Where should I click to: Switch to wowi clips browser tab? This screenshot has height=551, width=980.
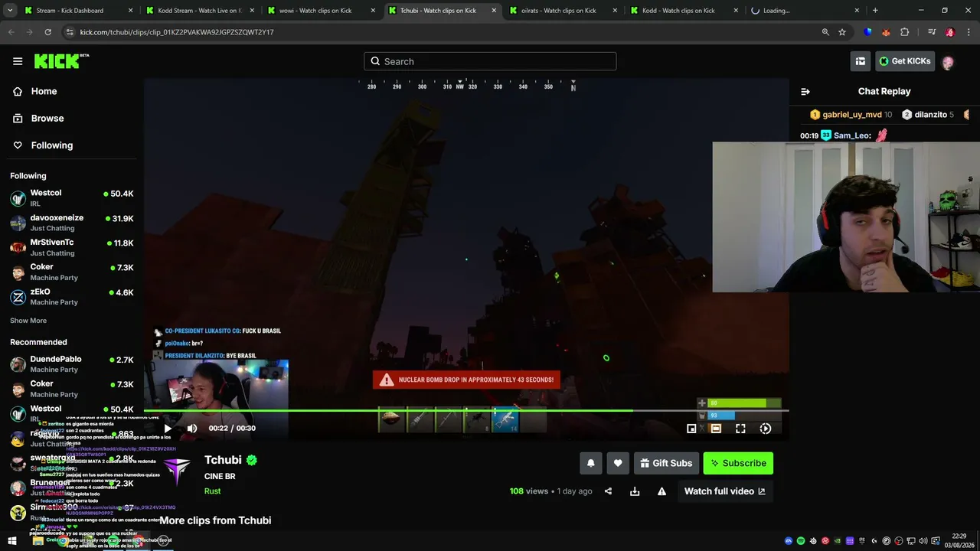320,11
